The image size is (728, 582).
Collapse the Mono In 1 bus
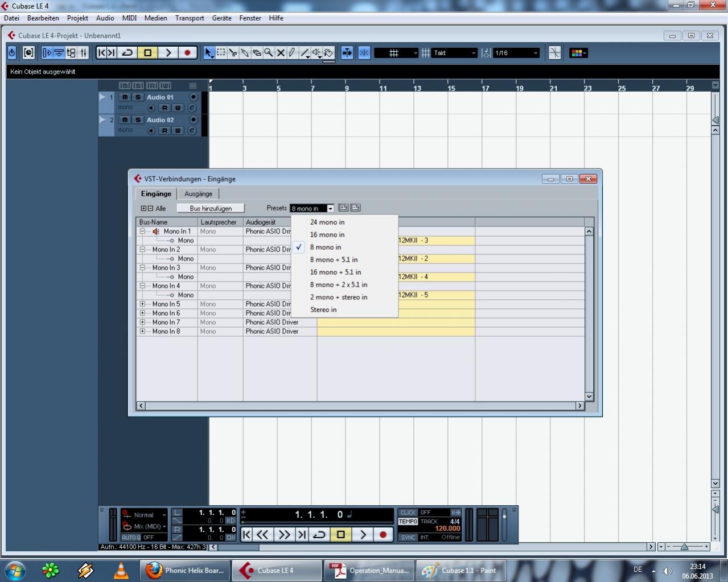click(142, 232)
